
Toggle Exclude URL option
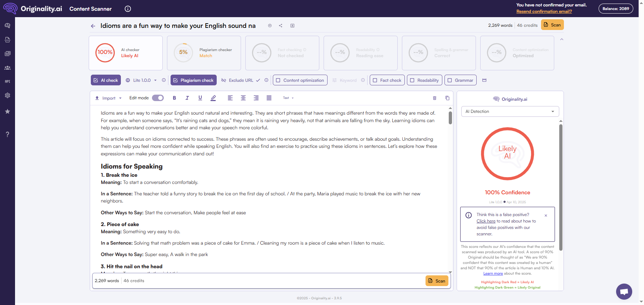click(x=241, y=80)
